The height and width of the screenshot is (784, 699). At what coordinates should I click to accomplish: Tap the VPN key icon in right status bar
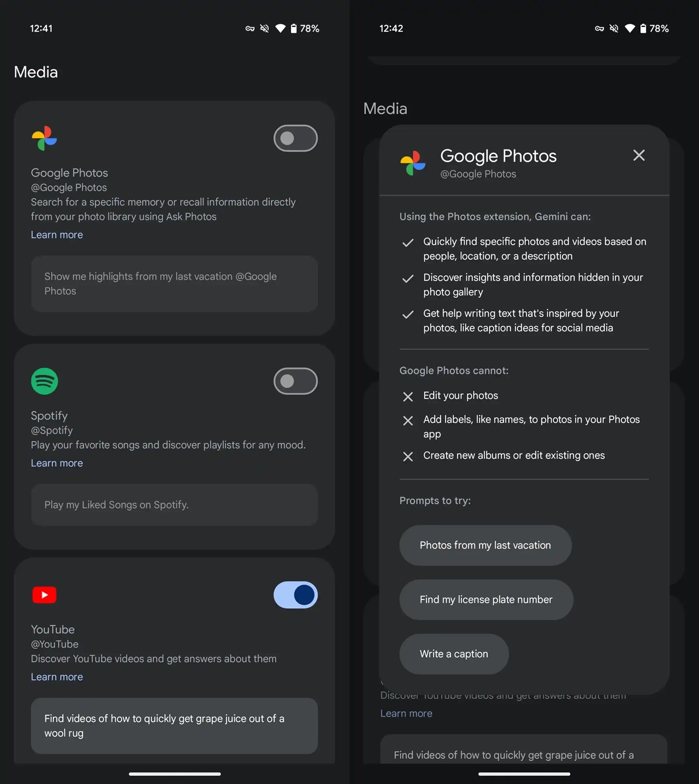tap(600, 28)
